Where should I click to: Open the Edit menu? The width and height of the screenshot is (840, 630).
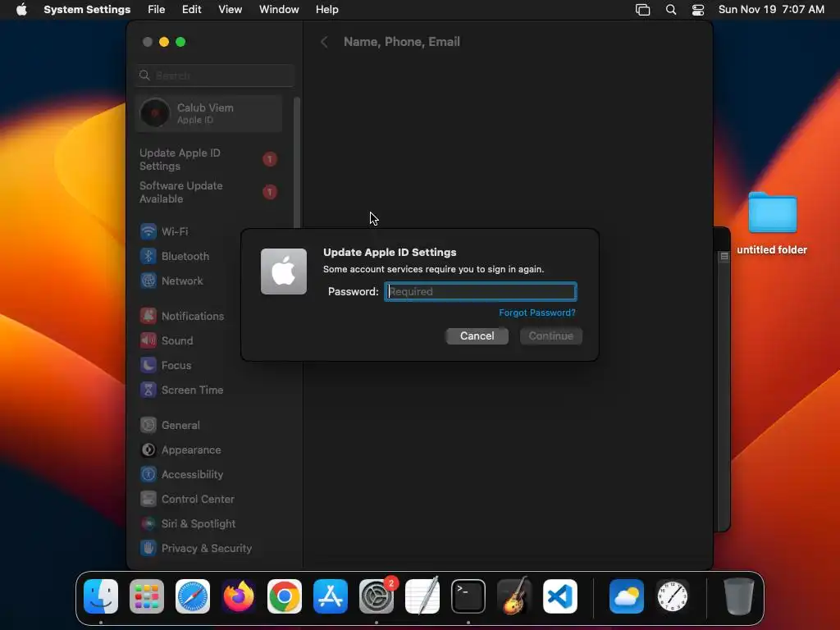click(x=192, y=10)
